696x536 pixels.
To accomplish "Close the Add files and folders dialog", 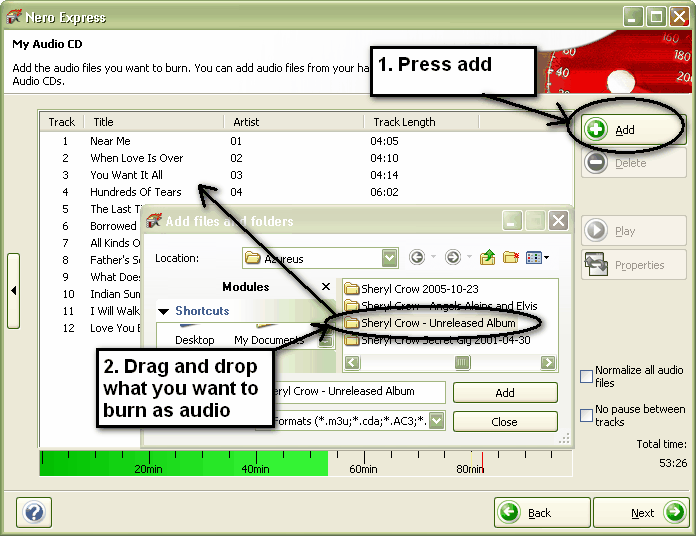I will [558, 221].
